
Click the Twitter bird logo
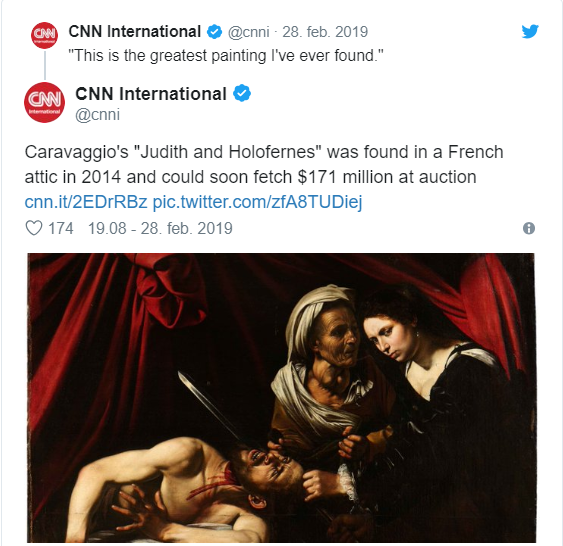point(530,32)
